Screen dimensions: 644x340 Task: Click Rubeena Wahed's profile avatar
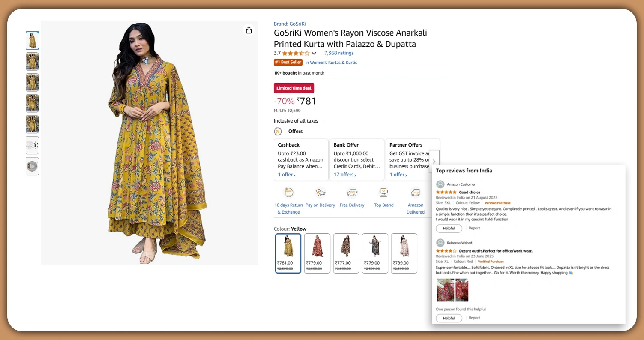(440, 243)
